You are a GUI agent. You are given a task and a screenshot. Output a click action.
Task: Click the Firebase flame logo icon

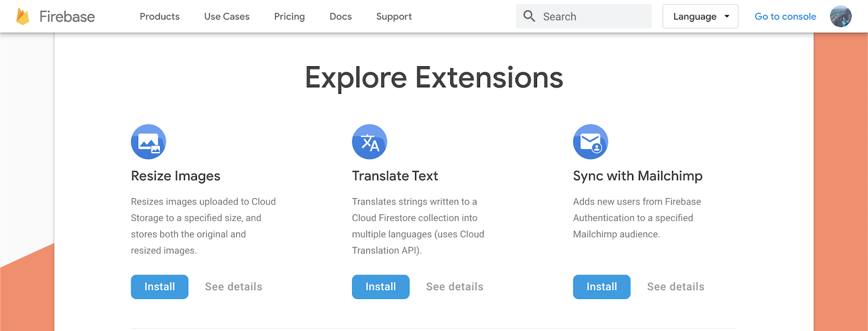pyautogui.click(x=23, y=17)
